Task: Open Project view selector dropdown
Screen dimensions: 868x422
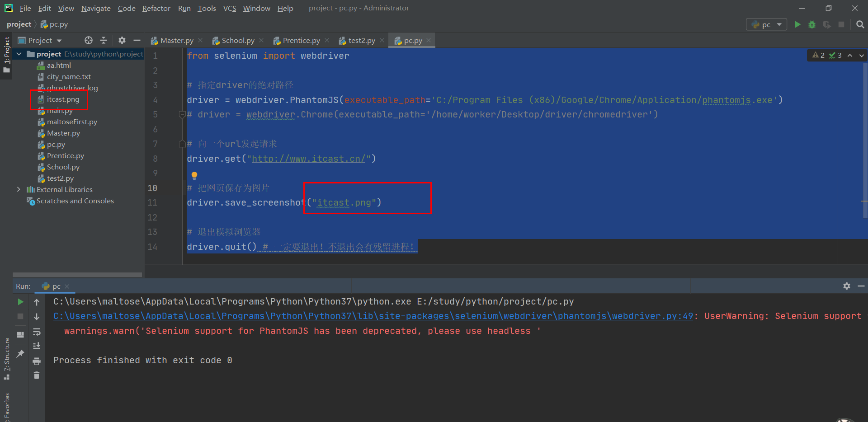Action: tap(40, 40)
